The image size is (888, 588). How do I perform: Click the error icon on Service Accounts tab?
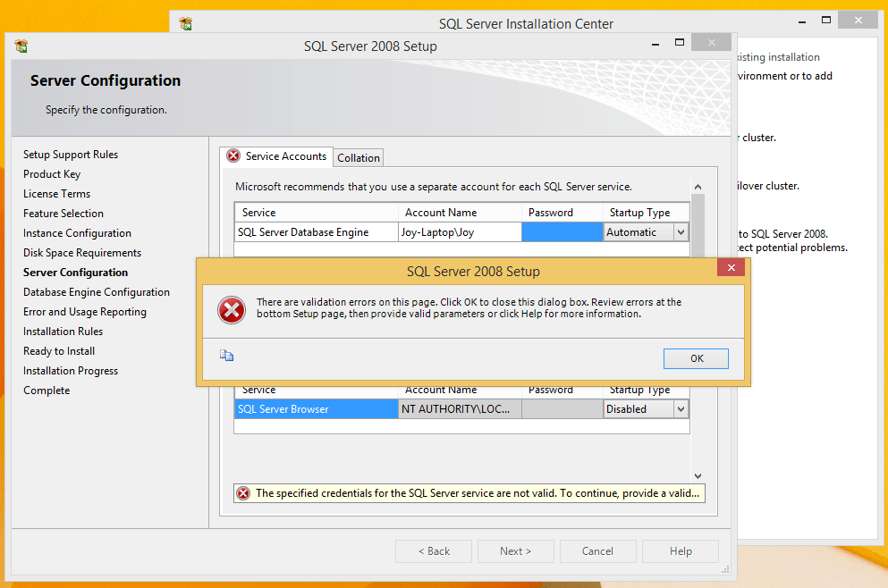click(x=233, y=155)
